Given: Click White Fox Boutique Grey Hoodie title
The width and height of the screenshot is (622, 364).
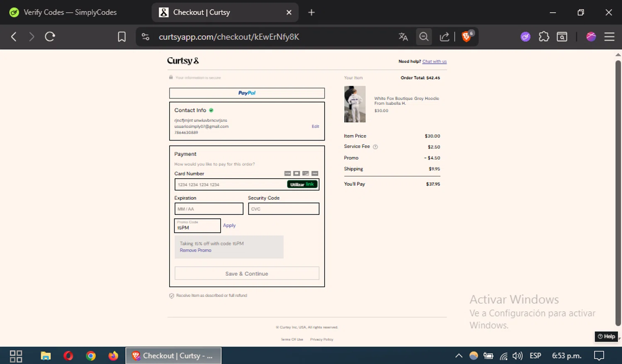Looking at the screenshot, I should click(406, 99).
